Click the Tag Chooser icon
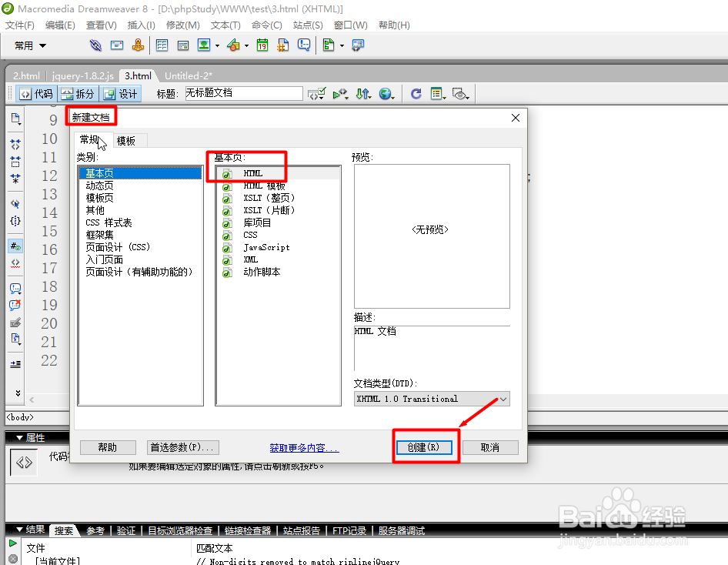 tap(358, 45)
